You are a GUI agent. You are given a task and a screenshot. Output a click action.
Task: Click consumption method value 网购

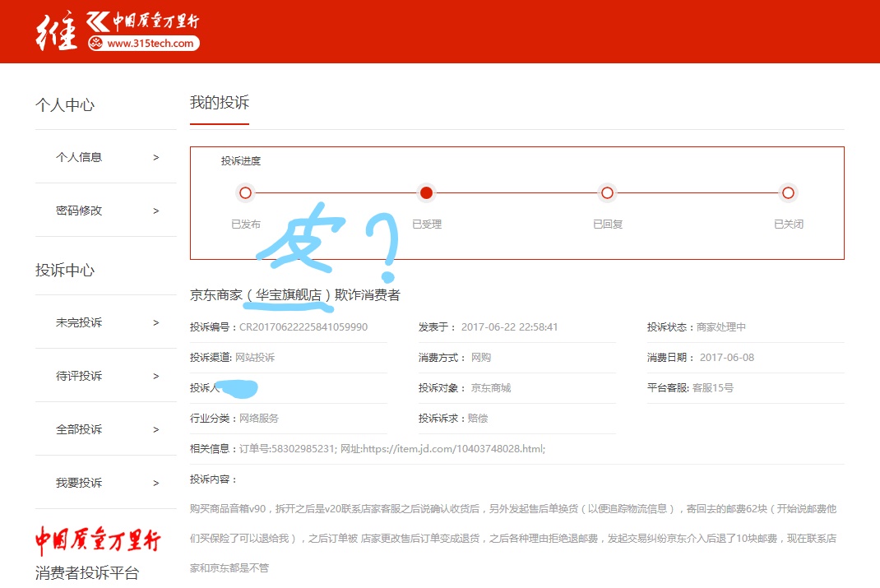(x=481, y=358)
